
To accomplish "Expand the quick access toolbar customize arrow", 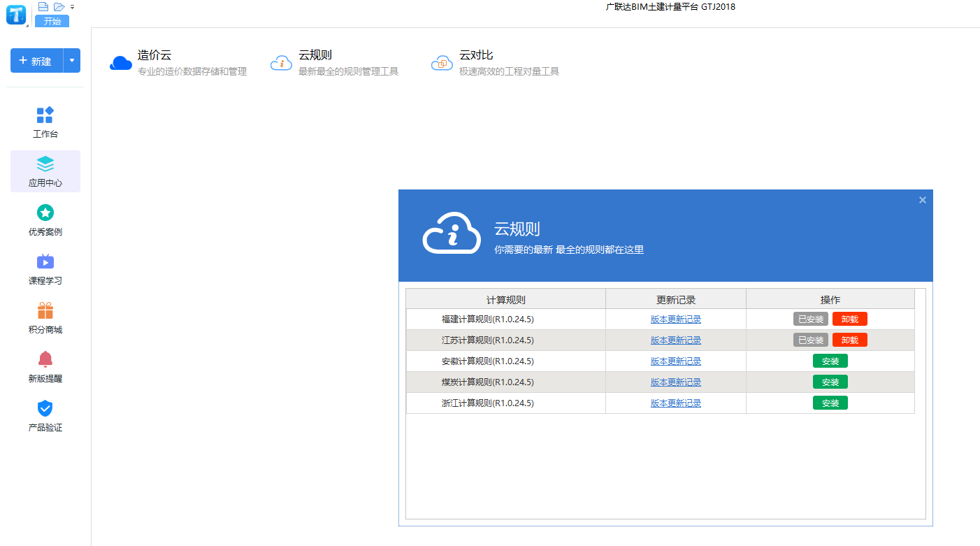I will [72, 7].
